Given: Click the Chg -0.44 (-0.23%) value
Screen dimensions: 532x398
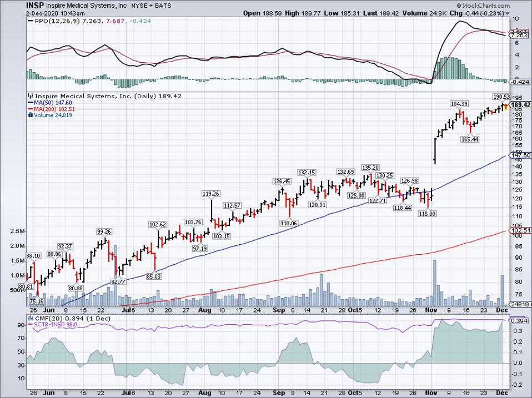Looking at the screenshot, I should click(x=477, y=13).
